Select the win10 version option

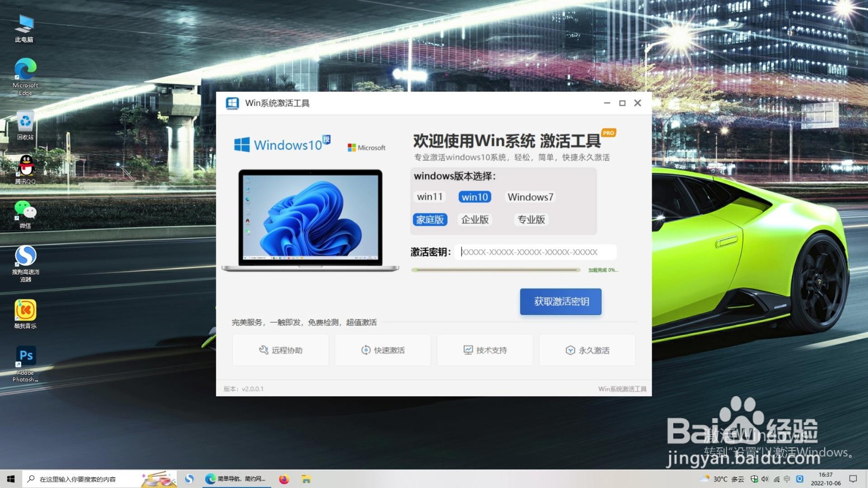pyautogui.click(x=475, y=197)
